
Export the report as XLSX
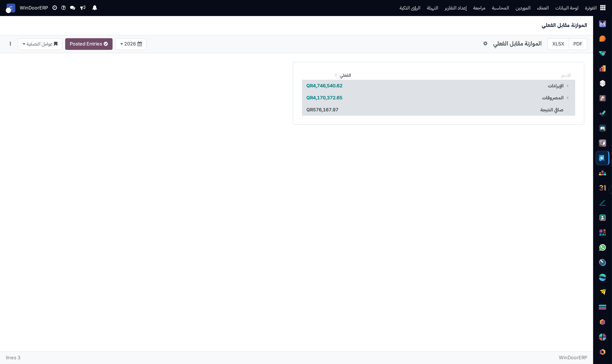558,44
